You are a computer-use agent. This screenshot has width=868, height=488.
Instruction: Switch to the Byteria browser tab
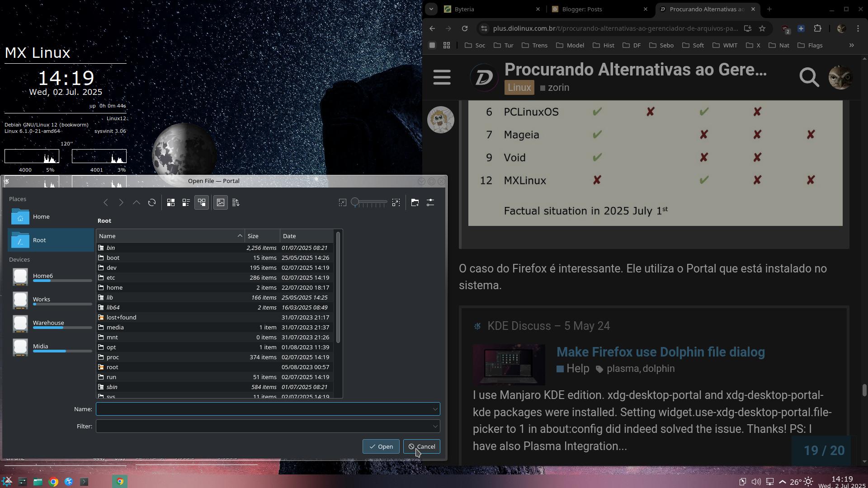coord(491,9)
